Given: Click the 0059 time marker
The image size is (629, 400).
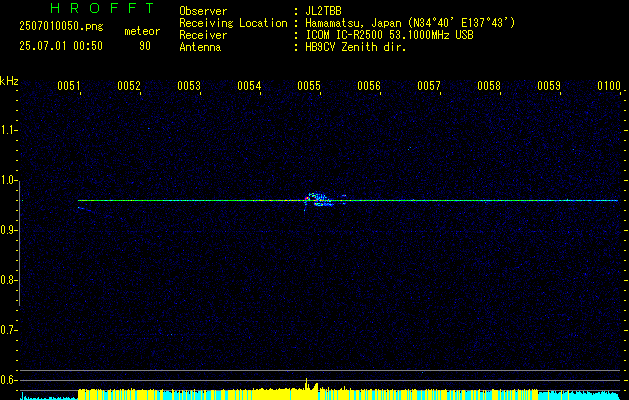Looking at the screenshot, I should click(x=549, y=86).
